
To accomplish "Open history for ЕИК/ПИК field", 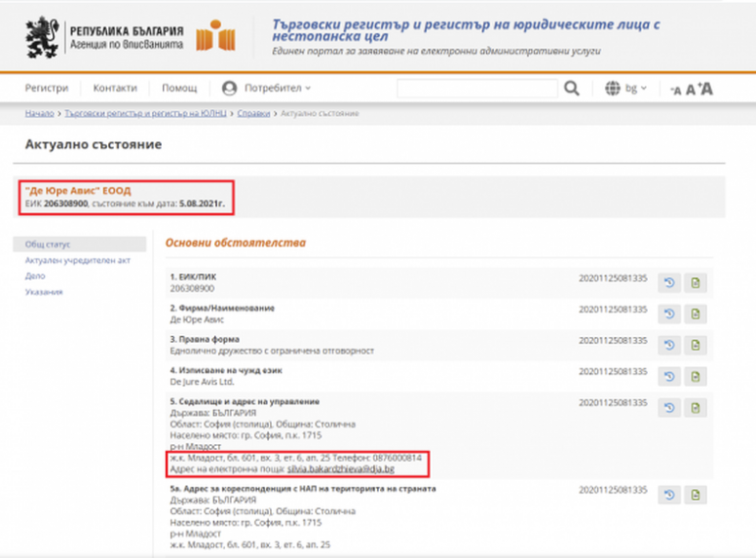I will point(669,284).
